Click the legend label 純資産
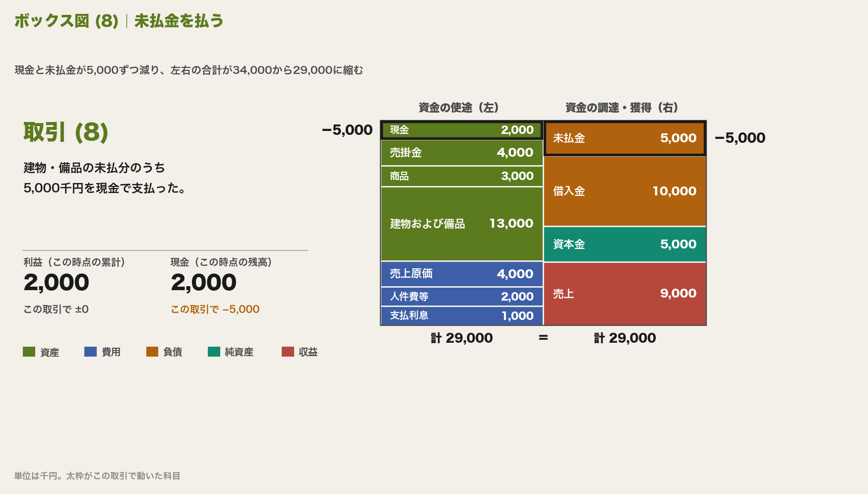Screen dimensions: 868x494 (239, 352)
